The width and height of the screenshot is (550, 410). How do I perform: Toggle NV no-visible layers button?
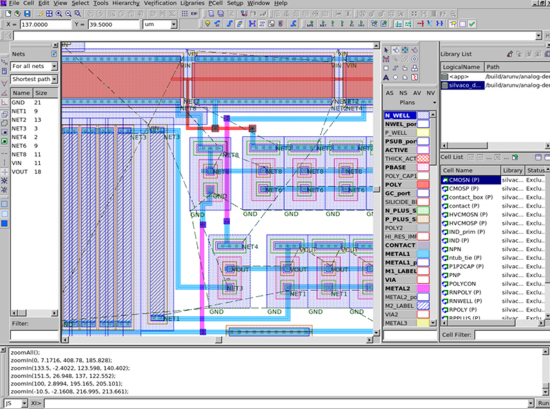(x=430, y=93)
